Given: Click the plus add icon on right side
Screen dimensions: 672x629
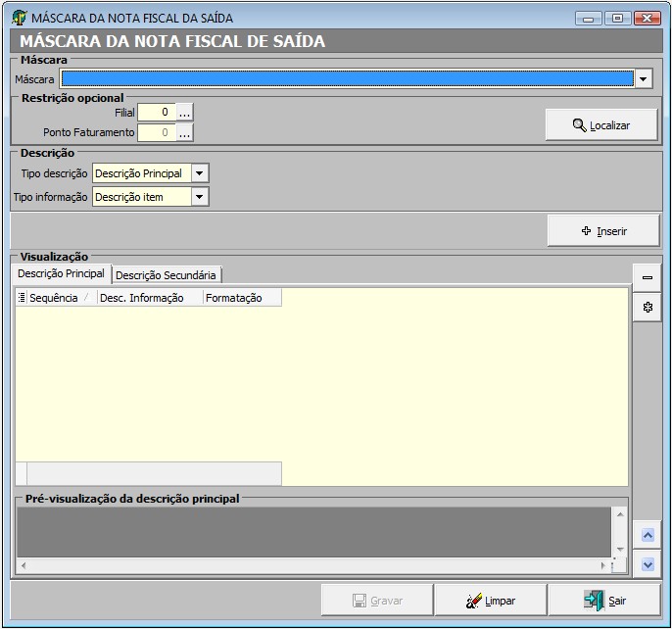Looking at the screenshot, I should [x=647, y=308].
